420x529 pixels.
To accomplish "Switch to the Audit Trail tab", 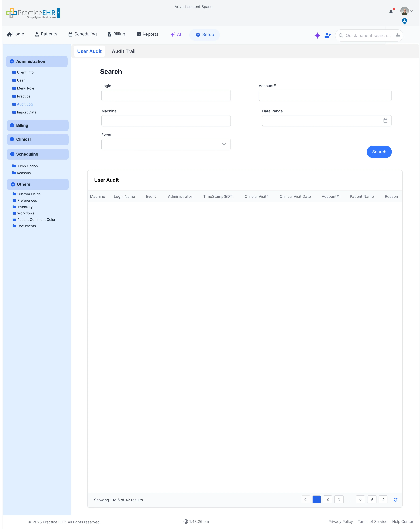I will [x=124, y=51].
